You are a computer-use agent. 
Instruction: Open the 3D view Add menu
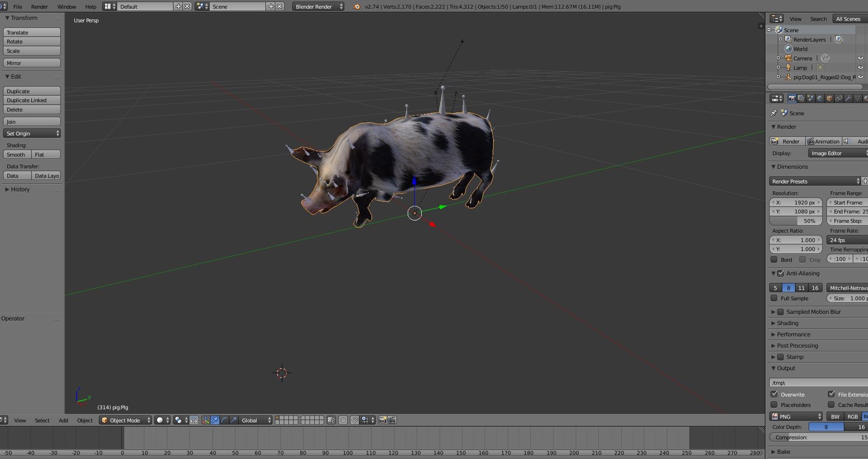(63, 420)
